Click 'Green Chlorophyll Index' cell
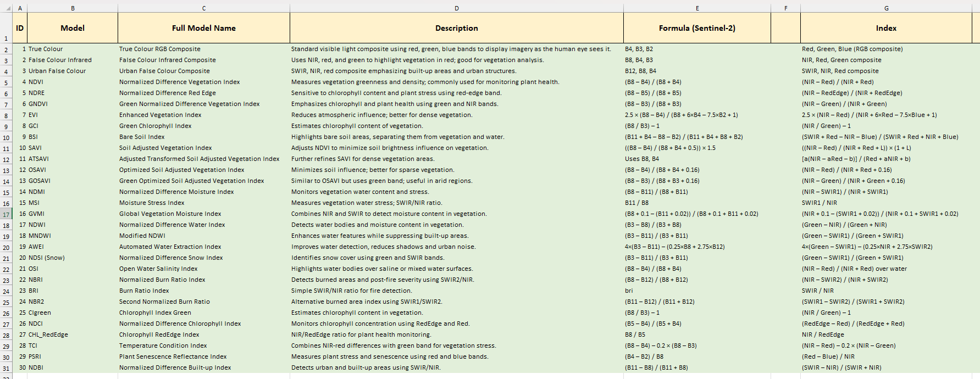980x379 pixels. click(x=204, y=126)
